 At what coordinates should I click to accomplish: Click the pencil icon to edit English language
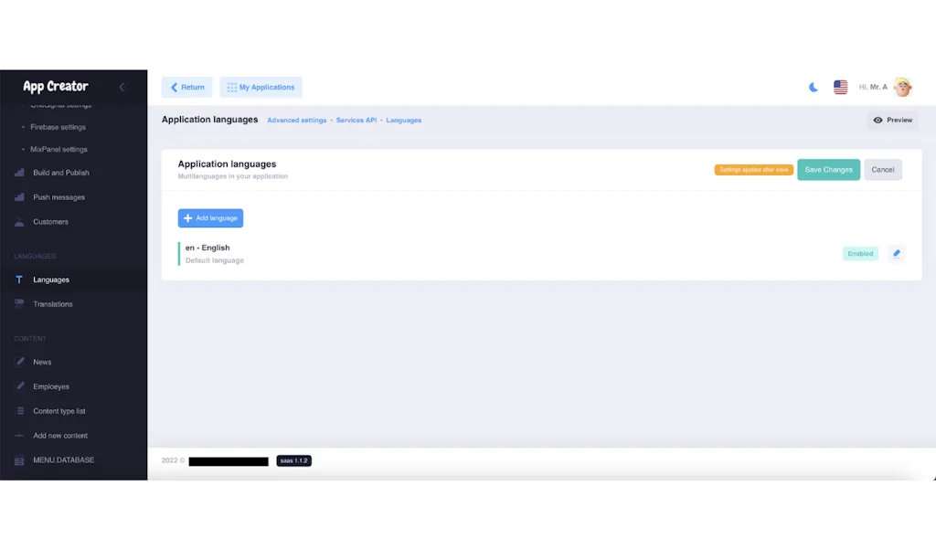point(897,253)
